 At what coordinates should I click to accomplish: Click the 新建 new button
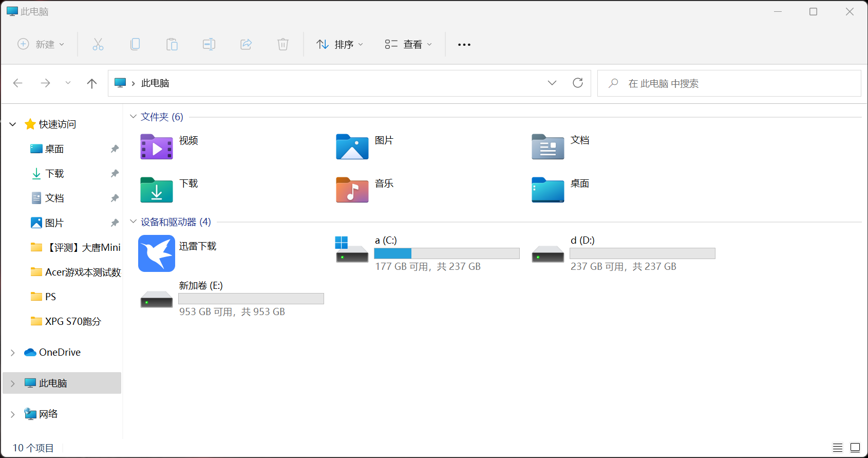[41, 44]
